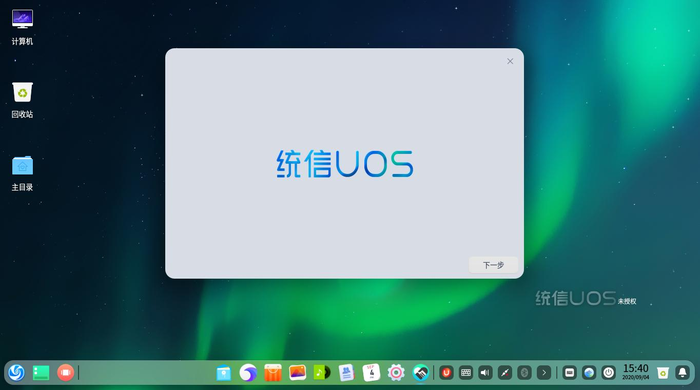Open the notification bell icon
Image resolution: width=700 pixels, height=390 pixels.
[x=683, y=373]
